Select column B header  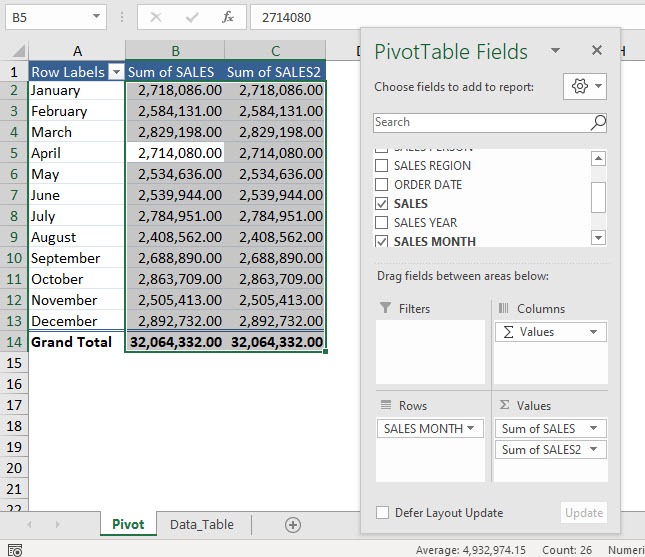coord(175,51)
